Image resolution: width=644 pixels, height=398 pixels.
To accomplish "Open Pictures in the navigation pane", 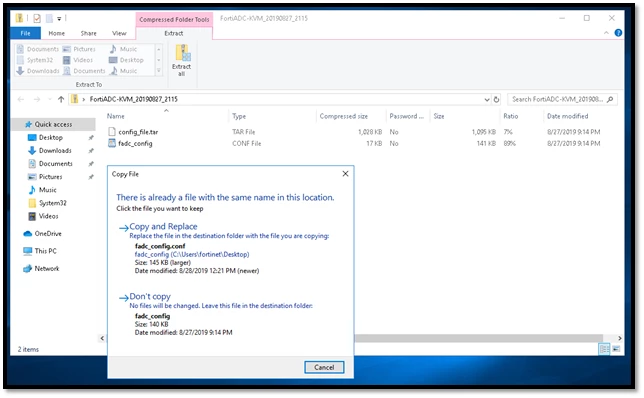I will click(50, 177).
